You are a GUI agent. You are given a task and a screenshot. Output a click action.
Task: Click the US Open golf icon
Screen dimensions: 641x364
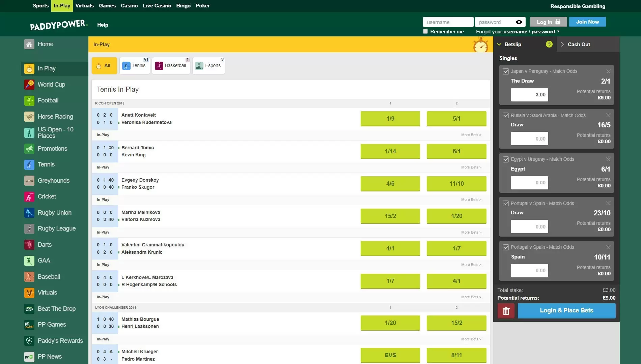click(x=29, y=132)
